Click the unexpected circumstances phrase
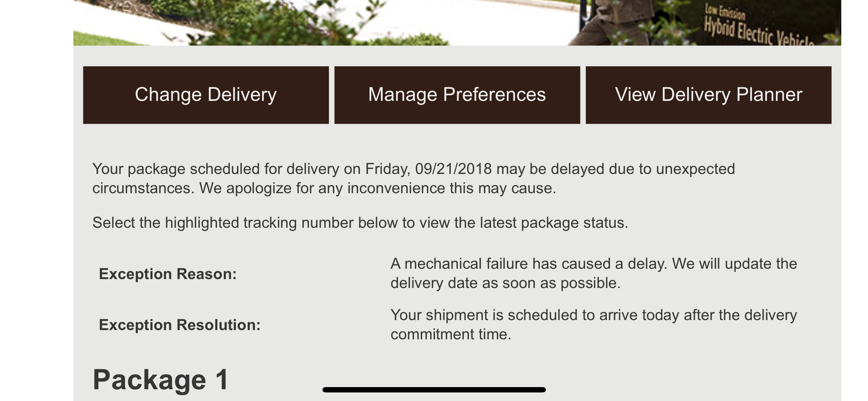The width and height of the screenshot is (868, 401). 413,178
